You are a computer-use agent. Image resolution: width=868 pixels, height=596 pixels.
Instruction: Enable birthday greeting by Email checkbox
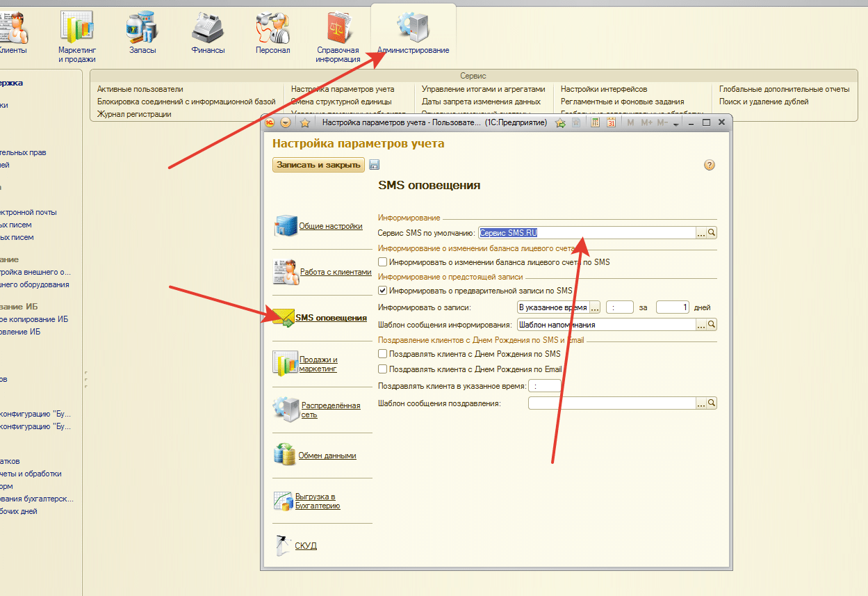pyautogui.click(x=382, y=369)
